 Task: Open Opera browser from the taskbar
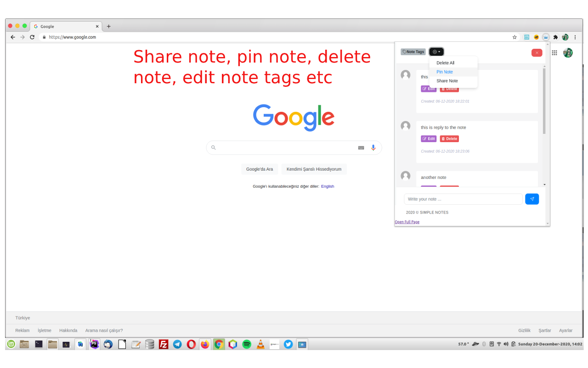(x=191, y=344)
